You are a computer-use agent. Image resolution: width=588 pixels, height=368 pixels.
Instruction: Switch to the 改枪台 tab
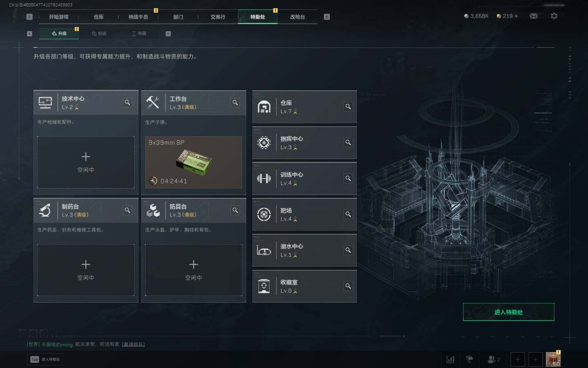pyautogui.click(x=297, y=17)
